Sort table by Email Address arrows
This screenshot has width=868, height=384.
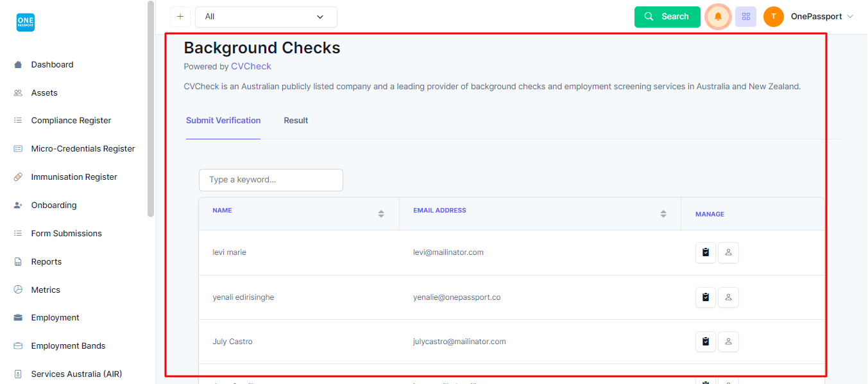click(x=663, y=214)
